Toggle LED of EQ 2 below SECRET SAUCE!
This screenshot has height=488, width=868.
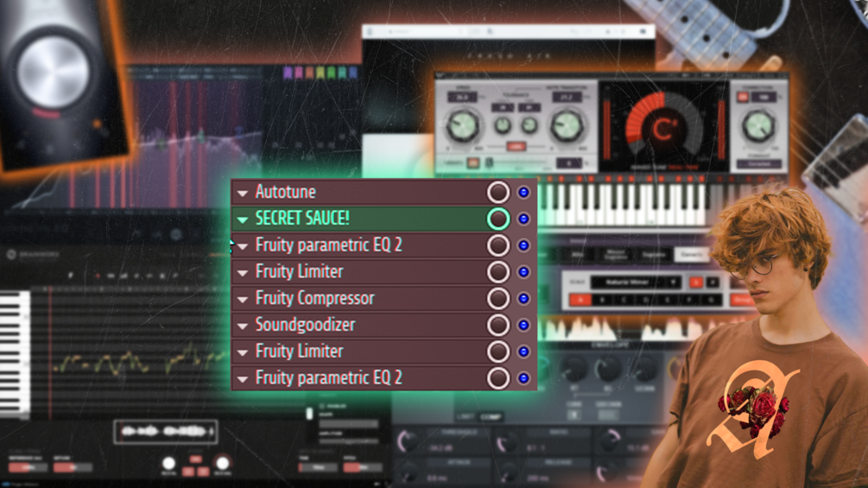pos(523,245)
